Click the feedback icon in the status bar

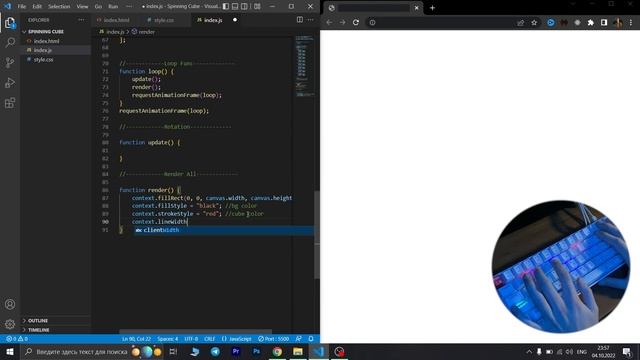299,339
